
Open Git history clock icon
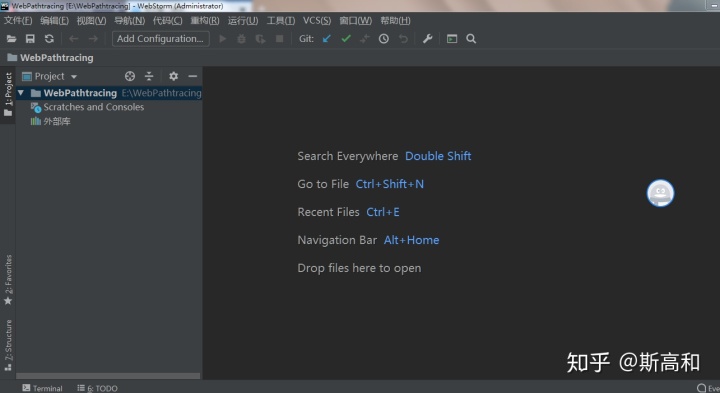(384, 39)
